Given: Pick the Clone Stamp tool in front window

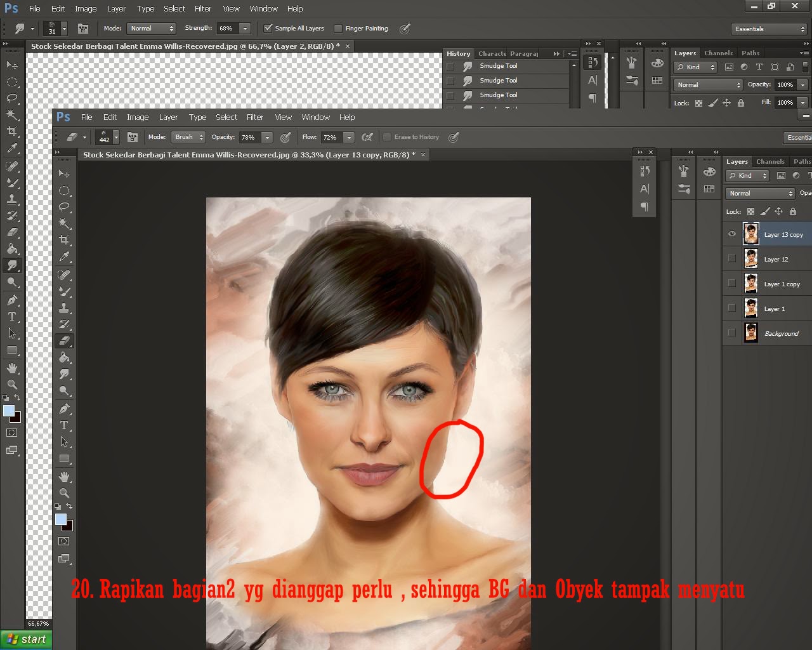Looking at the screenshot, I should point(64,308).
